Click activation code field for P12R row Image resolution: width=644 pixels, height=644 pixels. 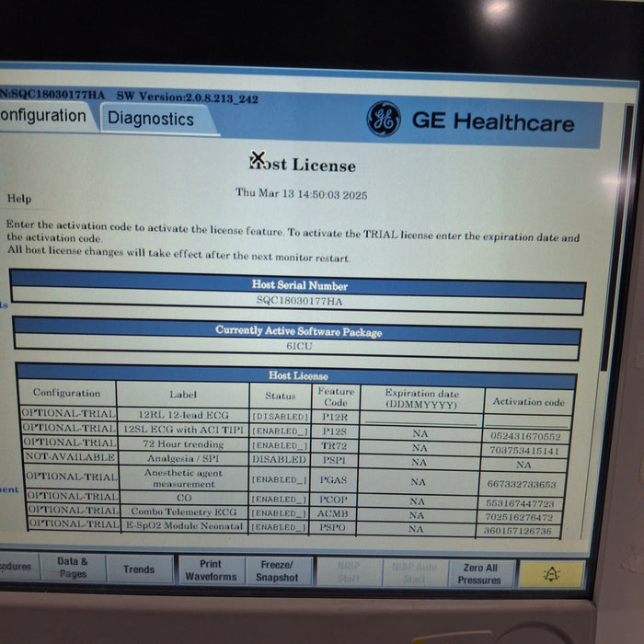(527, 420)
